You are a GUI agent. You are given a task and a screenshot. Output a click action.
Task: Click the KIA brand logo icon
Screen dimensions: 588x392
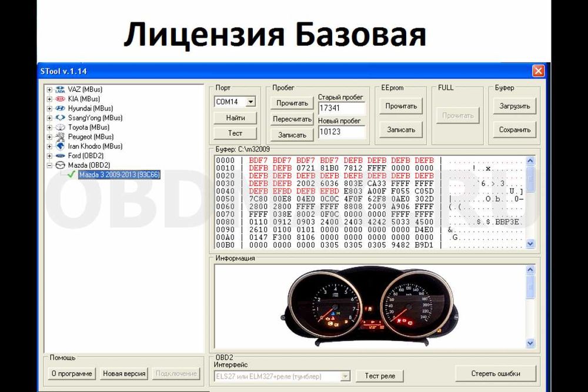tap(60, 99)
